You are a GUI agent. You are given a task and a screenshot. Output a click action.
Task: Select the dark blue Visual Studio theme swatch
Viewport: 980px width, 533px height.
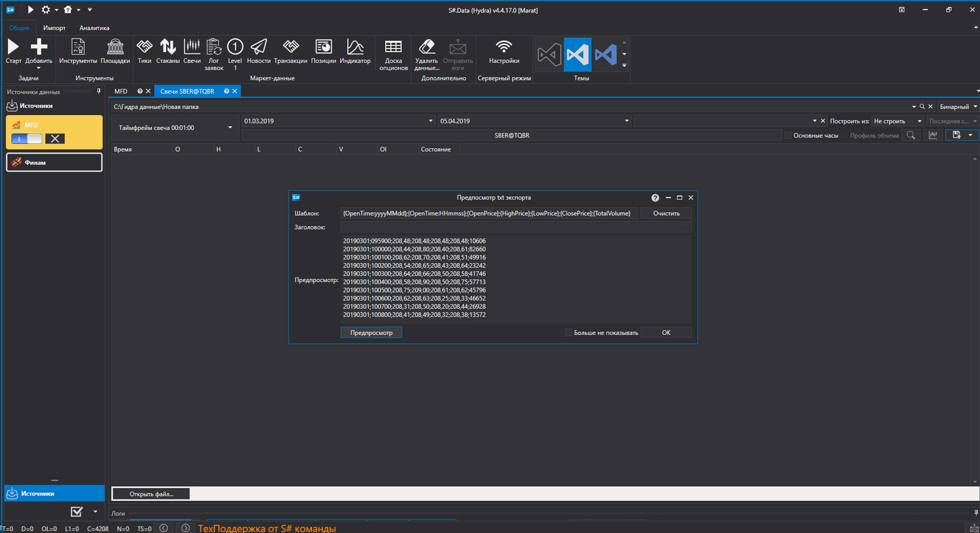coord(606,55)
